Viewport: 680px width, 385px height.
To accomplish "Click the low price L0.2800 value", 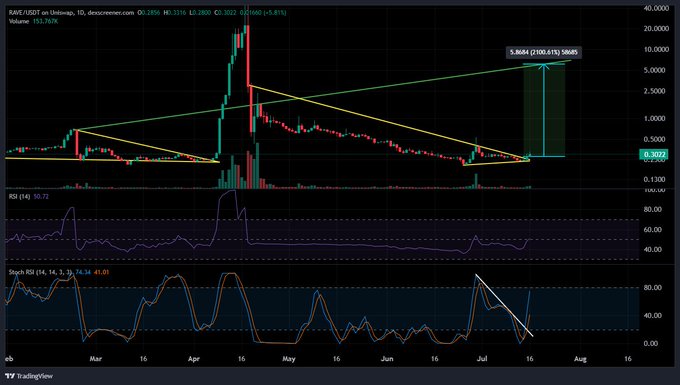I will click(x=200, y=13).
